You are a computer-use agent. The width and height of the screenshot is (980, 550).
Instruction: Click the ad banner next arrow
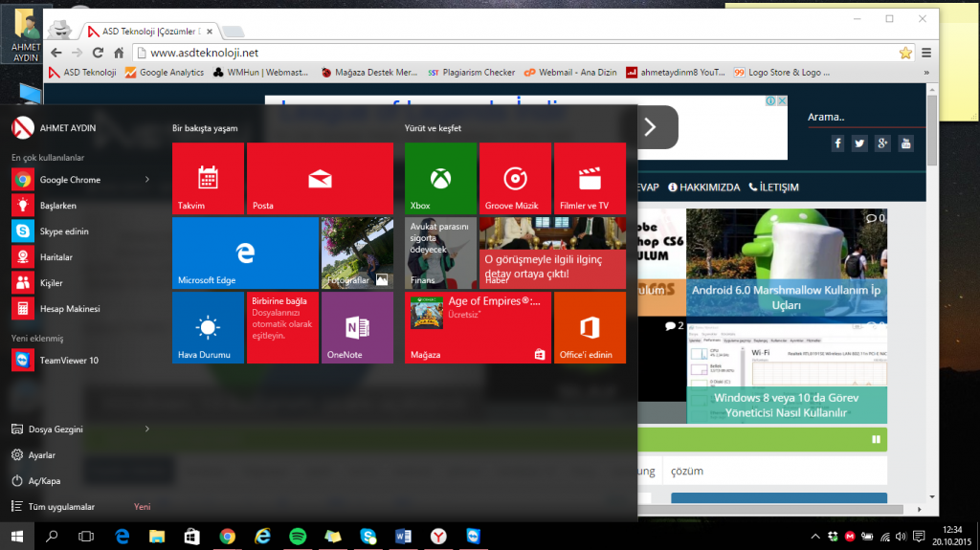pyautogui.click(x=651, y=127)
